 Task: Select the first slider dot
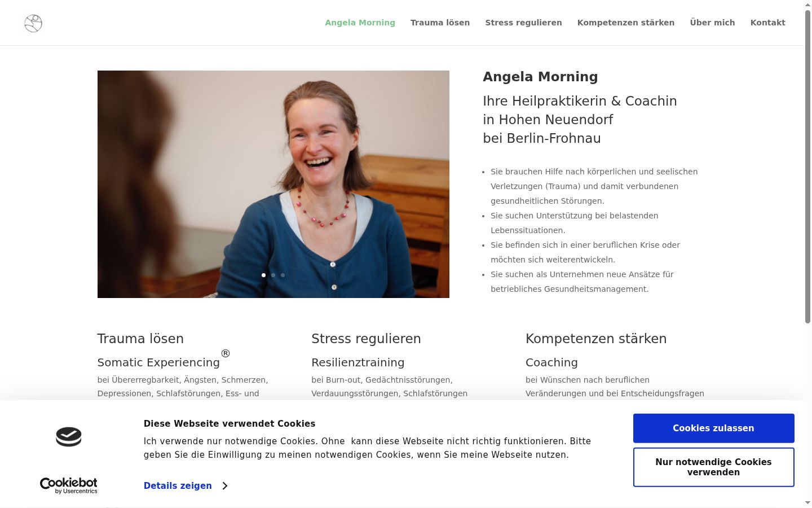coord(263,275)
